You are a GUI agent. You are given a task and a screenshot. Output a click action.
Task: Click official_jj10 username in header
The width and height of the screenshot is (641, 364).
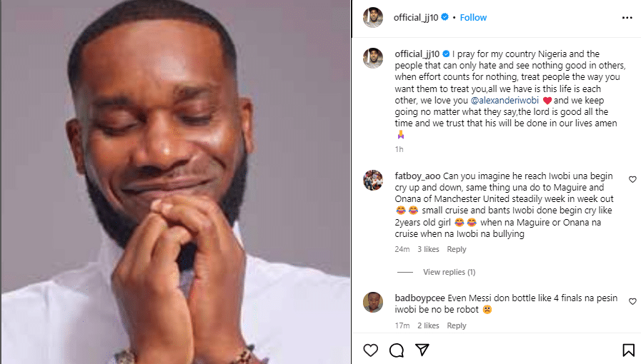point(417,17)
